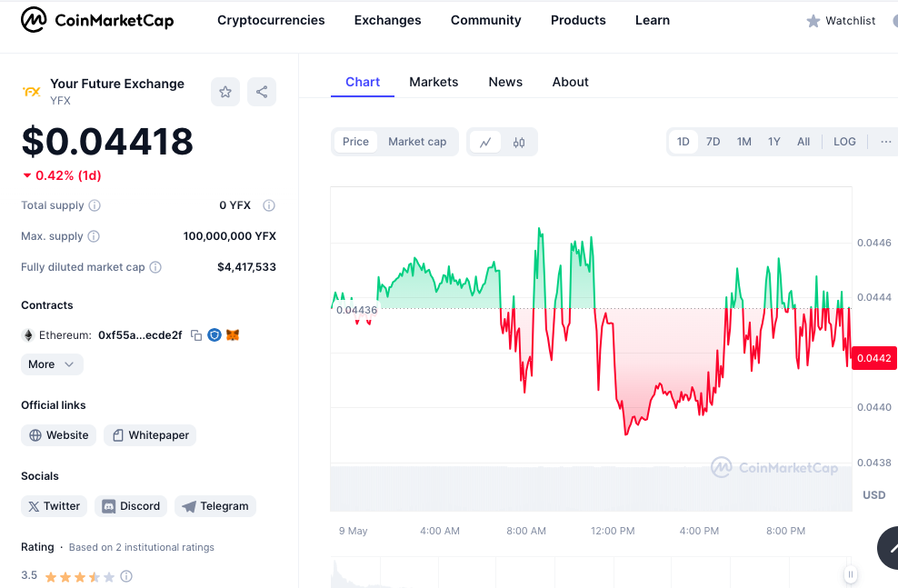The image size is (898, 588).
Task: Open Total supply info tooltip icon
Action: pyautogui.click(x=95, y=205)
